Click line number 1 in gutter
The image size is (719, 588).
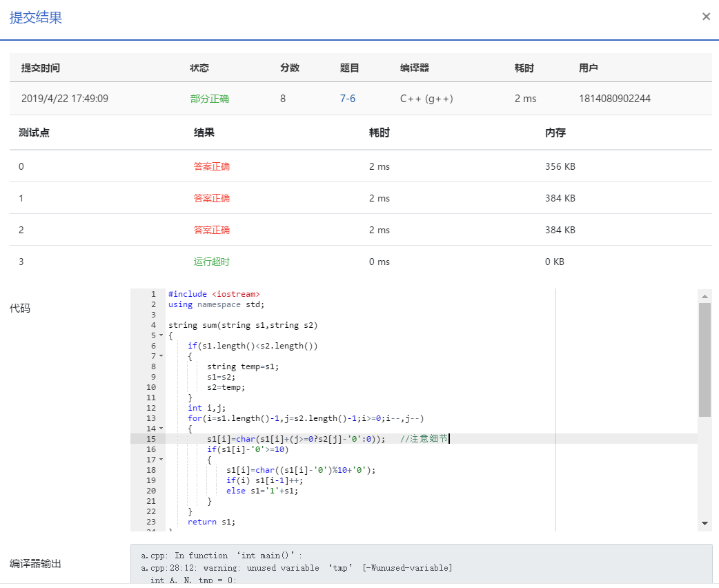click(x=154, y=294)
